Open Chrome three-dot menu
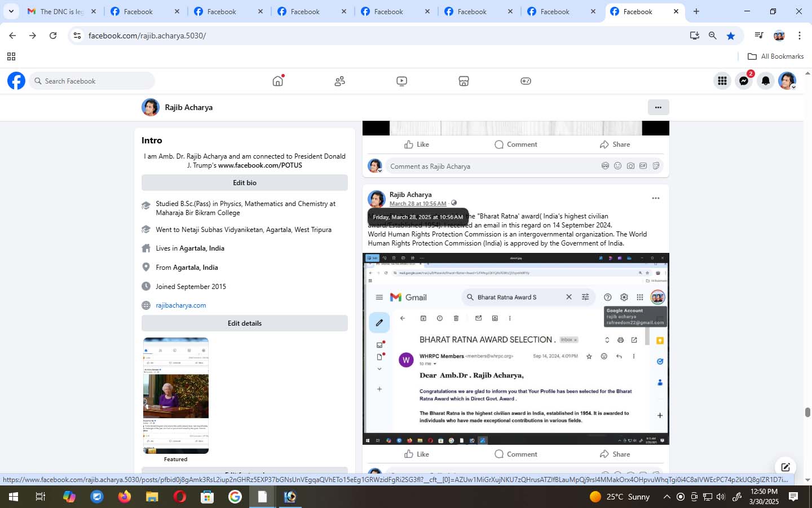This screenshot has width=812, height=508. pos(799,36)
